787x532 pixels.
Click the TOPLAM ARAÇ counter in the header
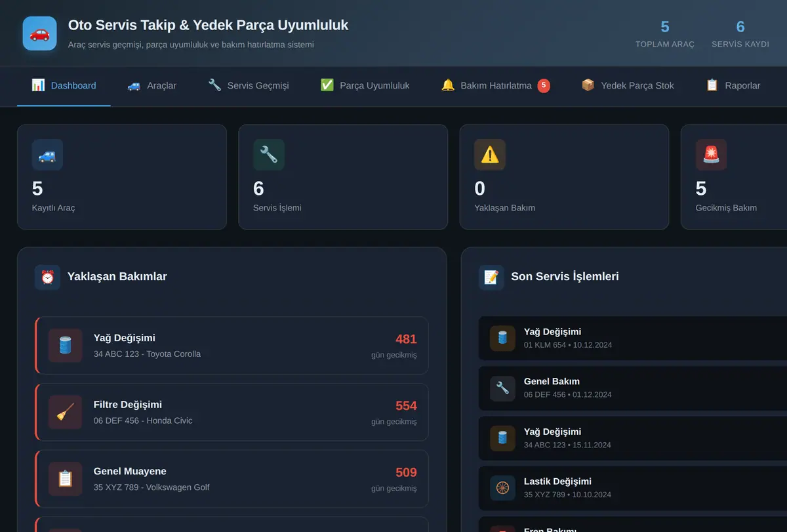[x=665, y=34]
